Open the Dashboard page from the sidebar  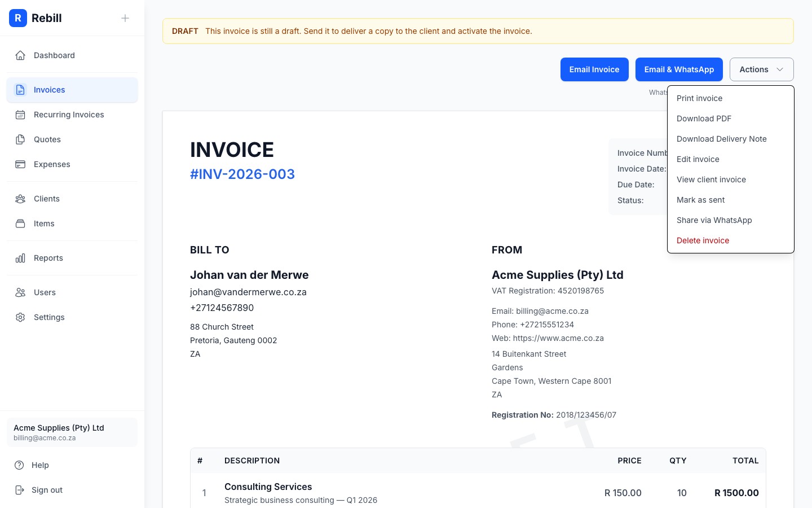click(20, 55)
